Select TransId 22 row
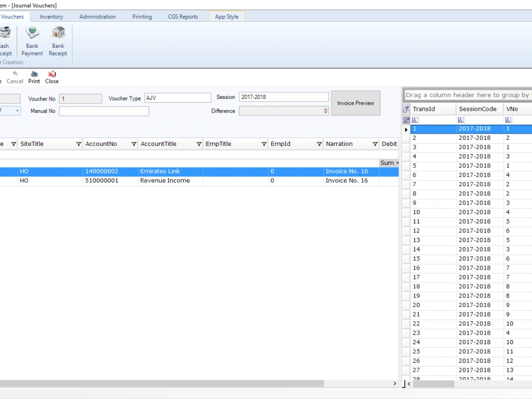 point(471,323)
